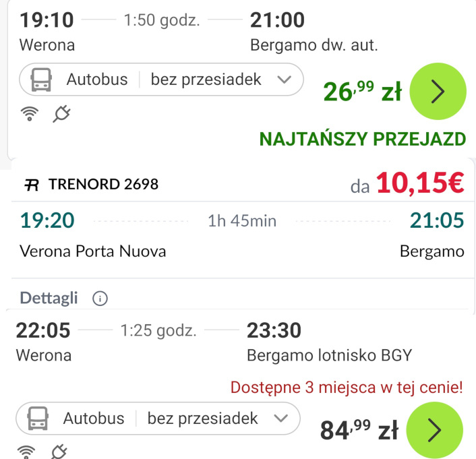Click the info icon next to Dettagli
Screen dimensions: 476x459
click(x=100, y=298)
